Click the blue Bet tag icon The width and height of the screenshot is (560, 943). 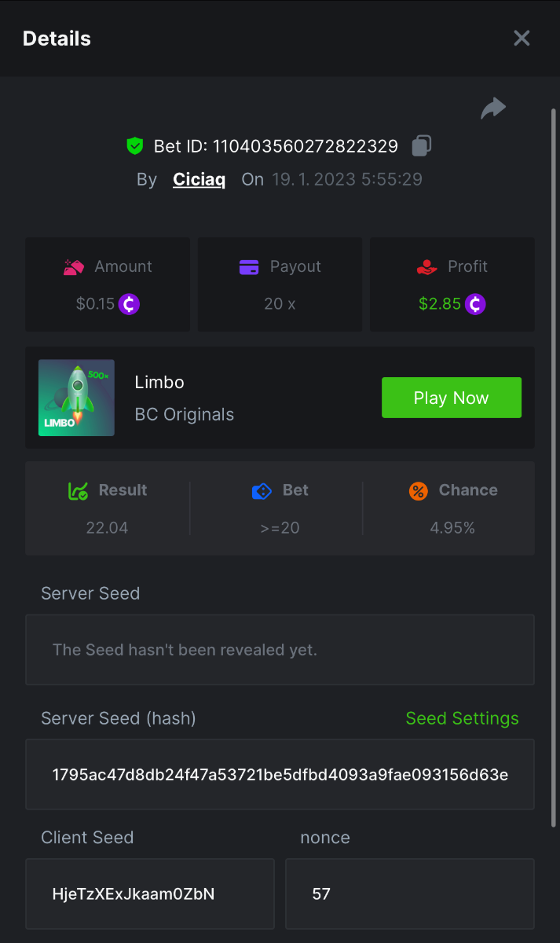(262, 491)
